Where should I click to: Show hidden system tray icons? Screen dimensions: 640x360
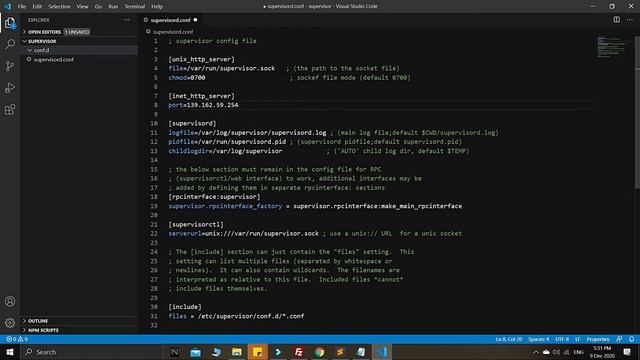536,352
